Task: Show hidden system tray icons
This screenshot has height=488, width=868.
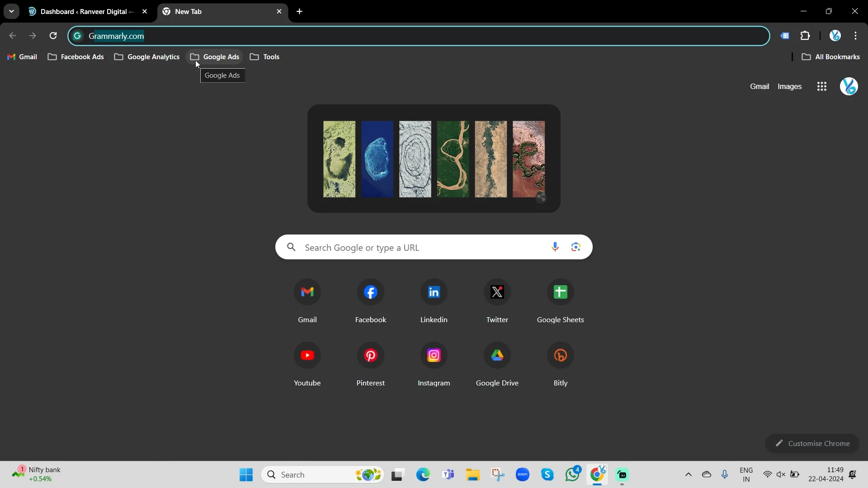Action: [x=689, y=475]
